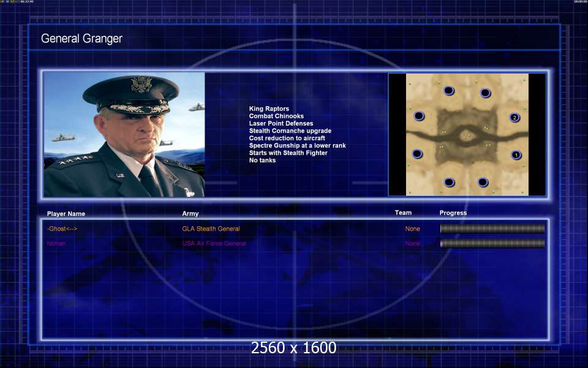Choose the bottom-right start slot on the minimap's bottom edge

483,182
